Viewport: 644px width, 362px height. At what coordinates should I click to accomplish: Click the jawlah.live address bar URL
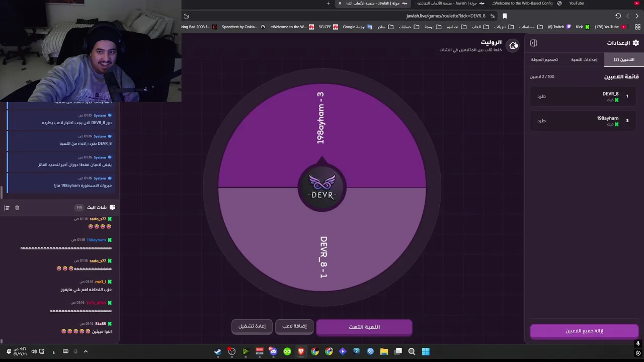tap(446, 16)
